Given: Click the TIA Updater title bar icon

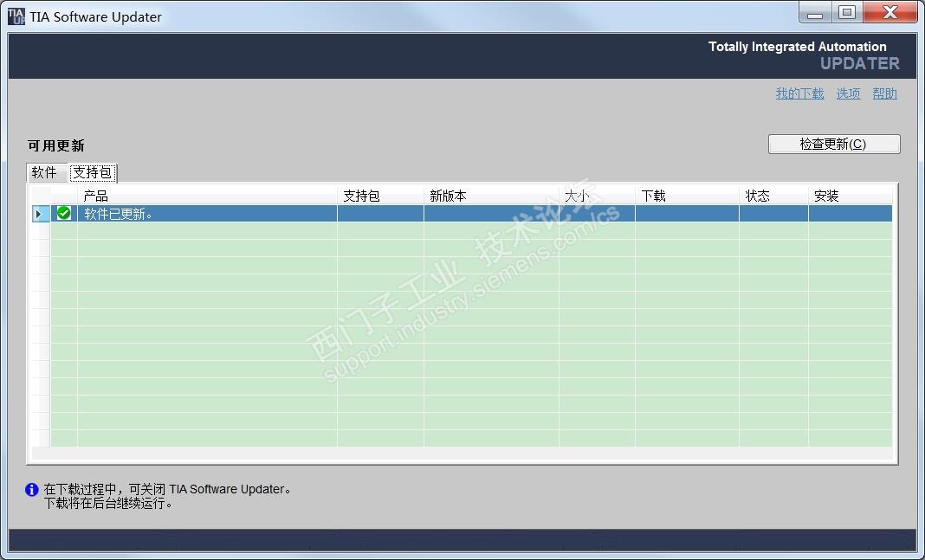Looking at the screenshot, I should click(x=16, y=16).
